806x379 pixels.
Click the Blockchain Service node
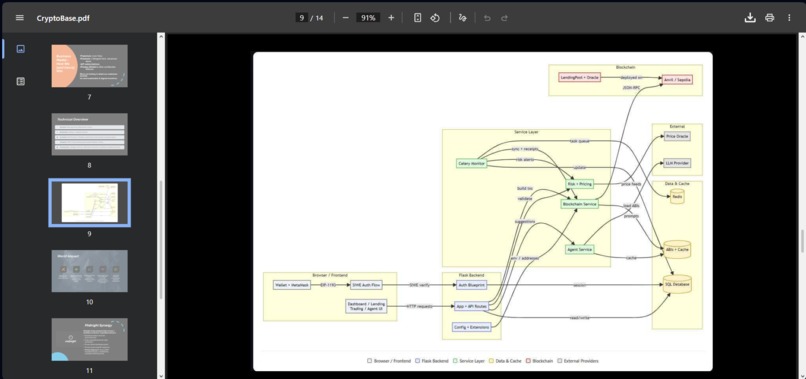[579, 204]
